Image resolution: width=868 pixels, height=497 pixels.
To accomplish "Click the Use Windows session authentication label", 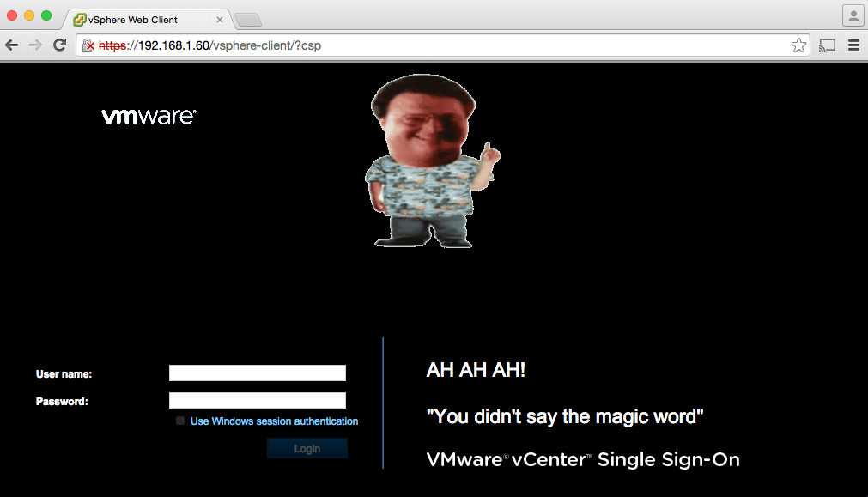I will point(274,421).
